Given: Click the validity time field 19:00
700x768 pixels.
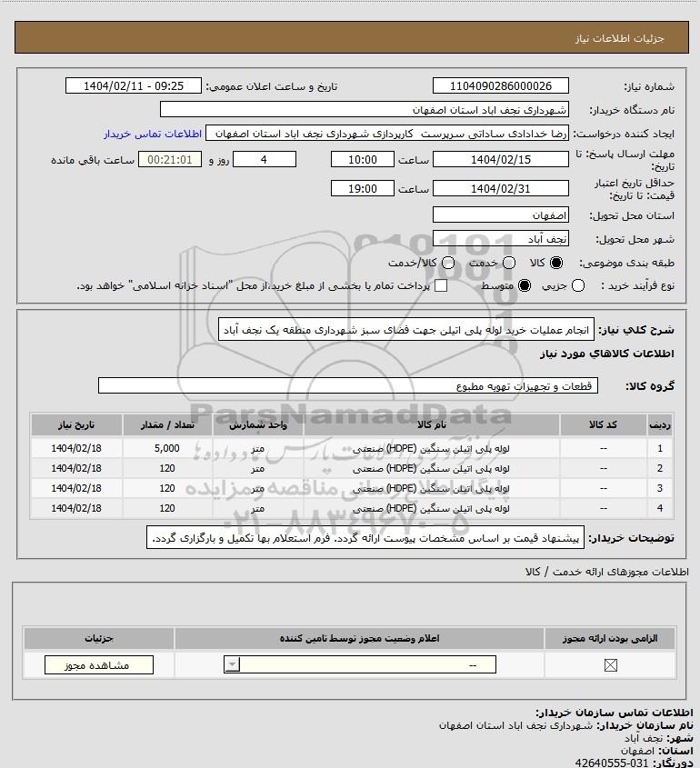Looking at the screenshot, I should 363,188.
